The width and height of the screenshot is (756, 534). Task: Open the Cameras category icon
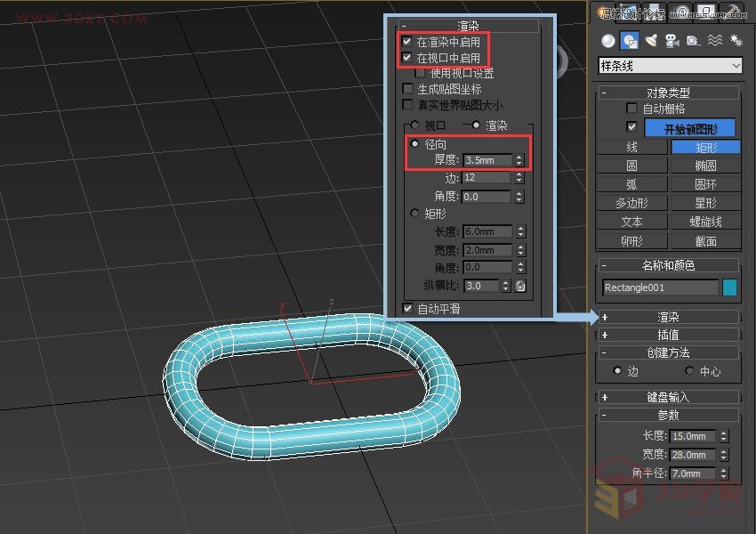[672, 41]
